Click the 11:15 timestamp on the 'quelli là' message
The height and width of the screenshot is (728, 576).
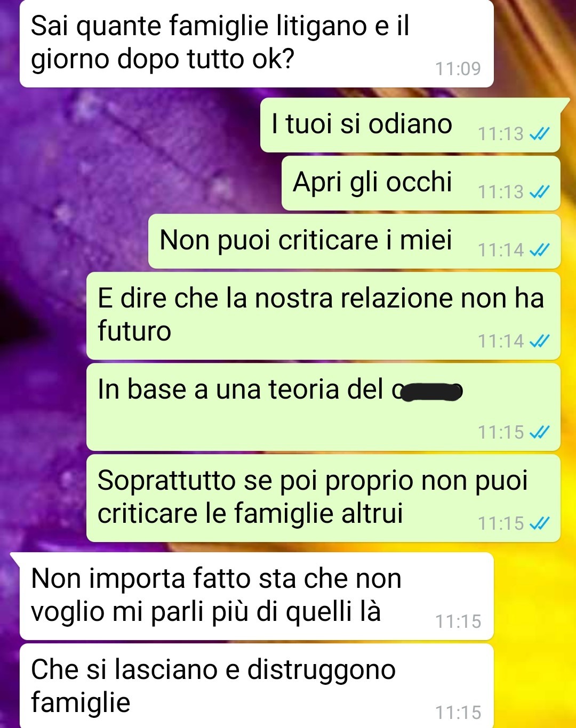[458, 621]
